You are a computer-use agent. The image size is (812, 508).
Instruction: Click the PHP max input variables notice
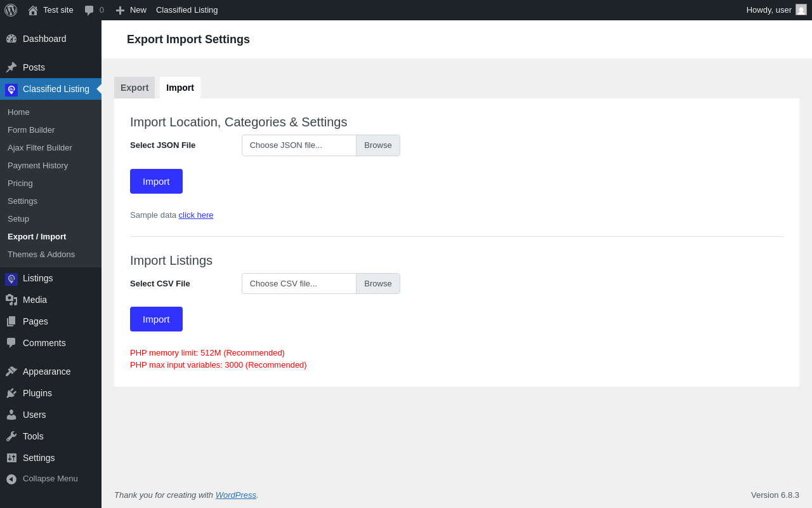click(218, 365)
